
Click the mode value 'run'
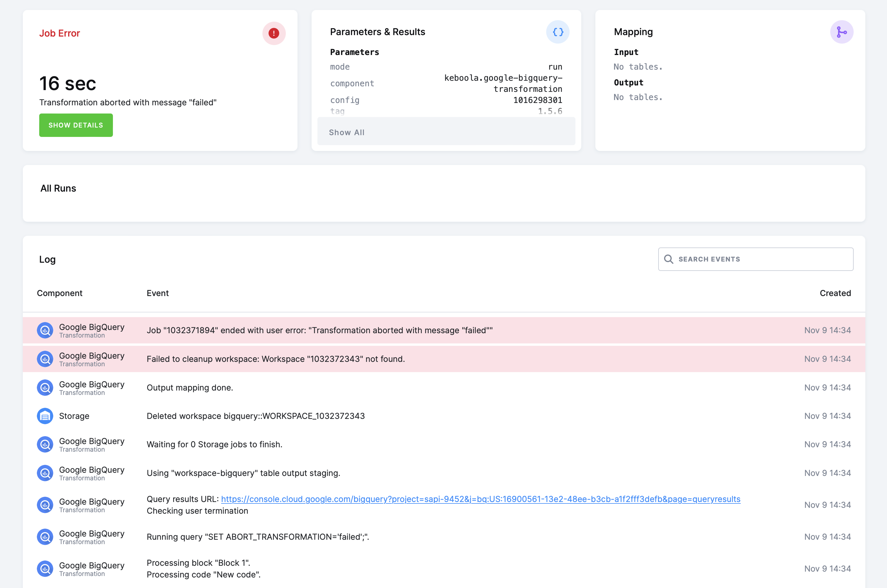pos(555,67)
